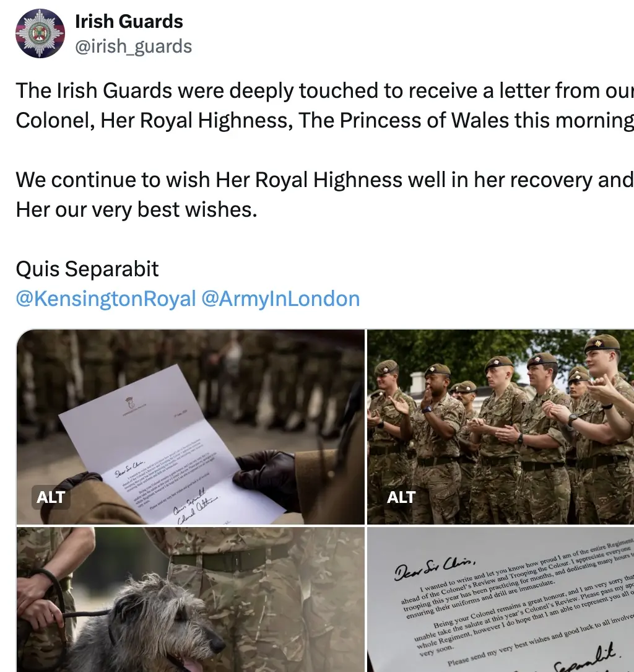Viewport: 634px width, 672px height.
Task: Open the @irish_guards handle link
Action: coord(133,46)
